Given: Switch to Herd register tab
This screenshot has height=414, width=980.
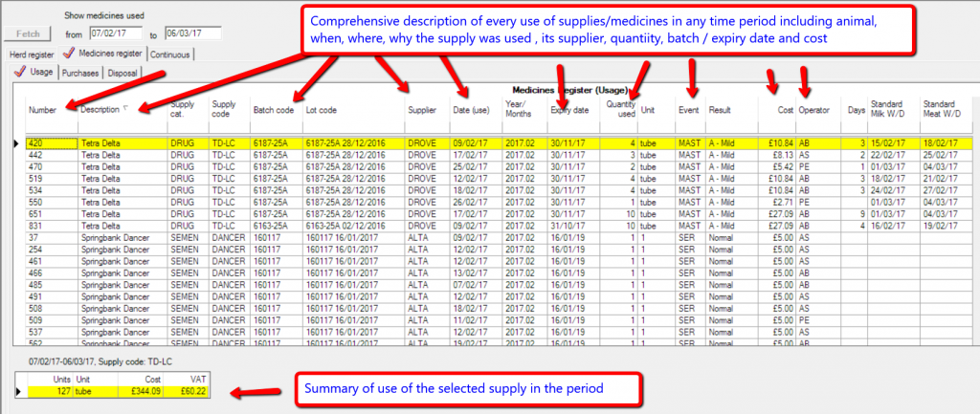Looking at the screenshot, I should (x=32, y=54).
